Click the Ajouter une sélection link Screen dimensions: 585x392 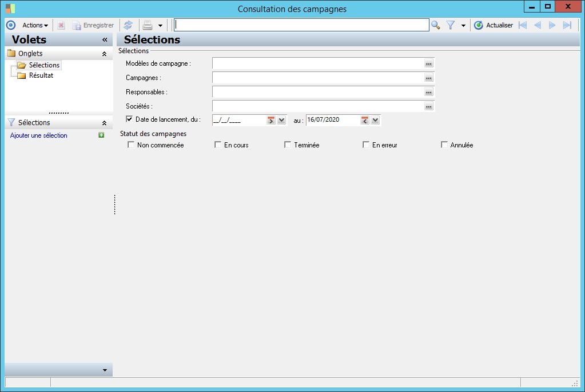click(38, 135)
